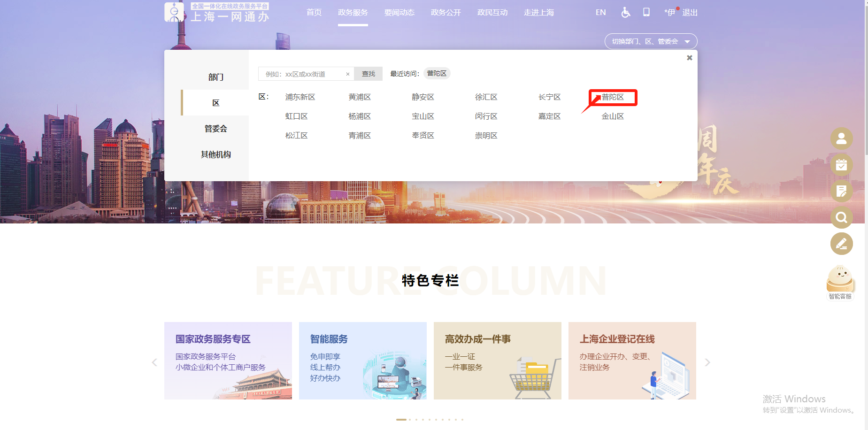Open the mobile version phone icon
868x430 pixels.
(646, 12)
